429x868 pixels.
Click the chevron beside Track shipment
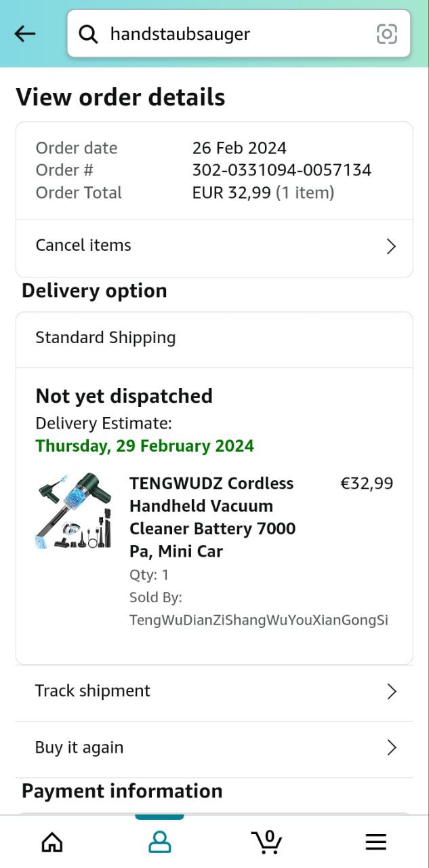391,692
